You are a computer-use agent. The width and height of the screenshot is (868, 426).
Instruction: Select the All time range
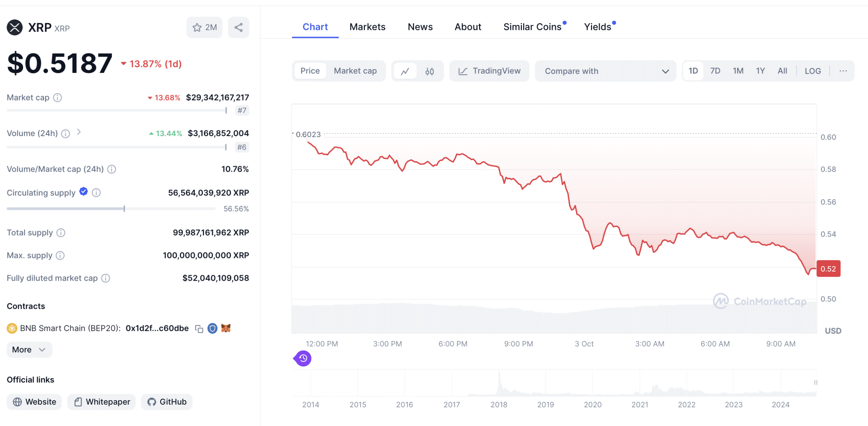[782, 71]
